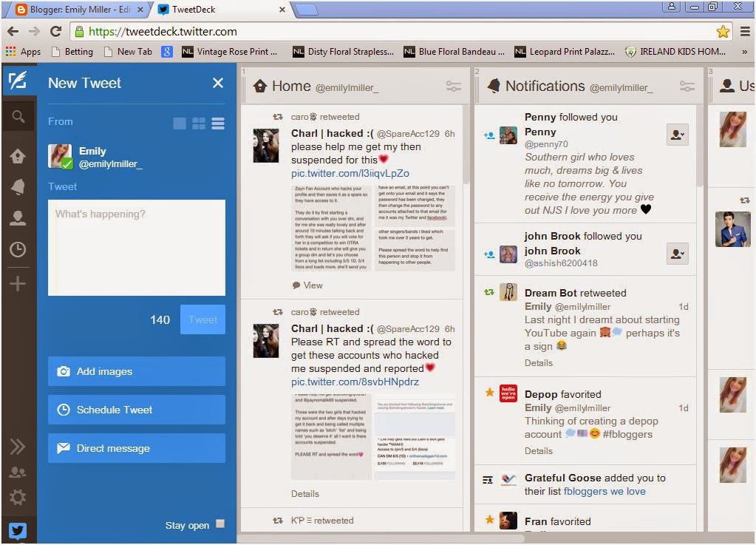
Task: Click Details under second Charl tweet
Action: (305, 494)
